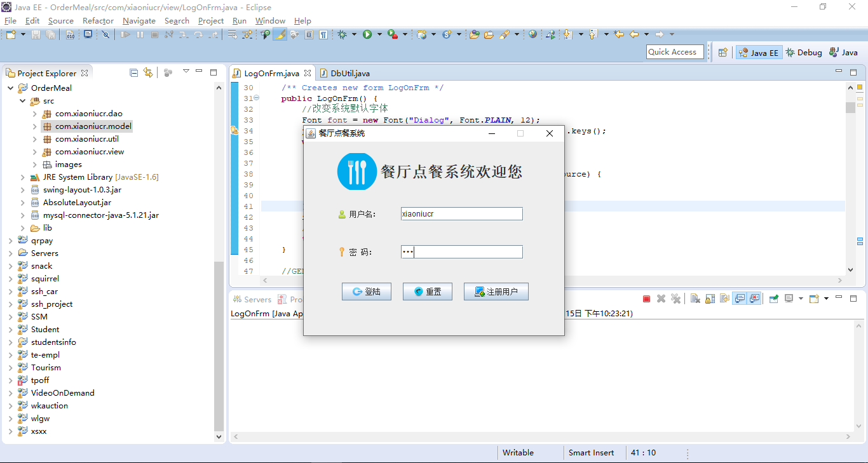Switch to the Java perspective

844,53
